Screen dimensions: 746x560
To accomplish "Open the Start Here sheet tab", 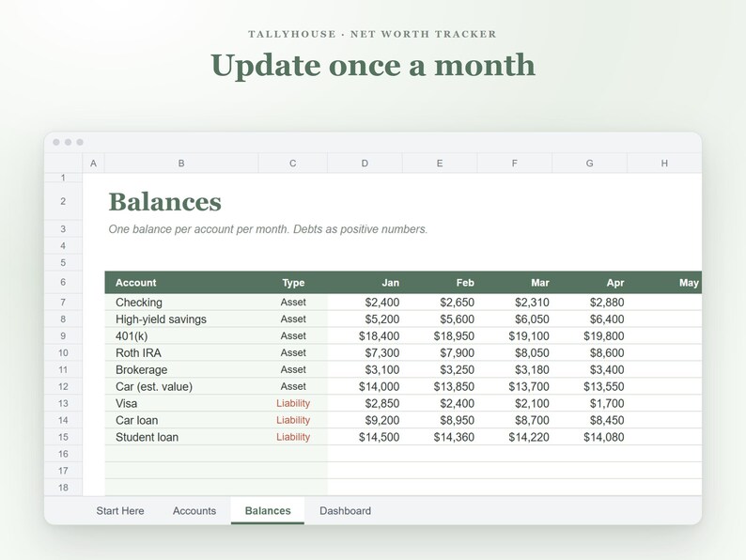I will pyautogui.click(x=120, y=510).
